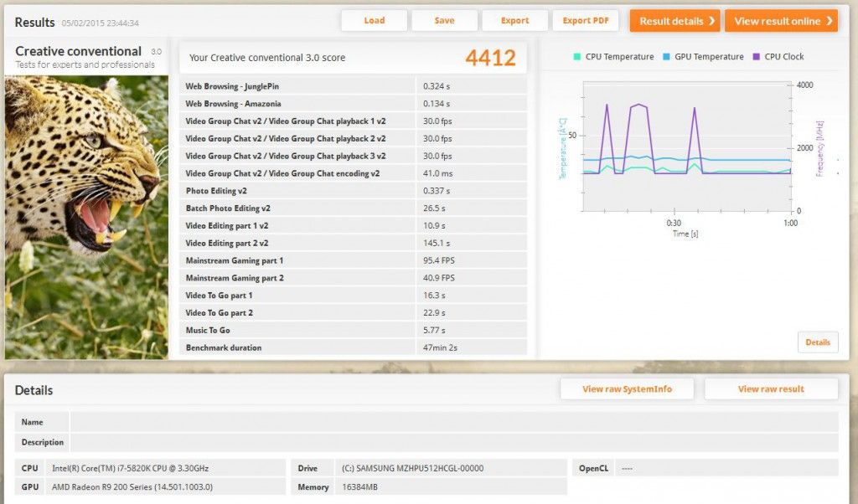
Task: Open the chart Details button
Action: pyautogui.click(x=818, y=342)
